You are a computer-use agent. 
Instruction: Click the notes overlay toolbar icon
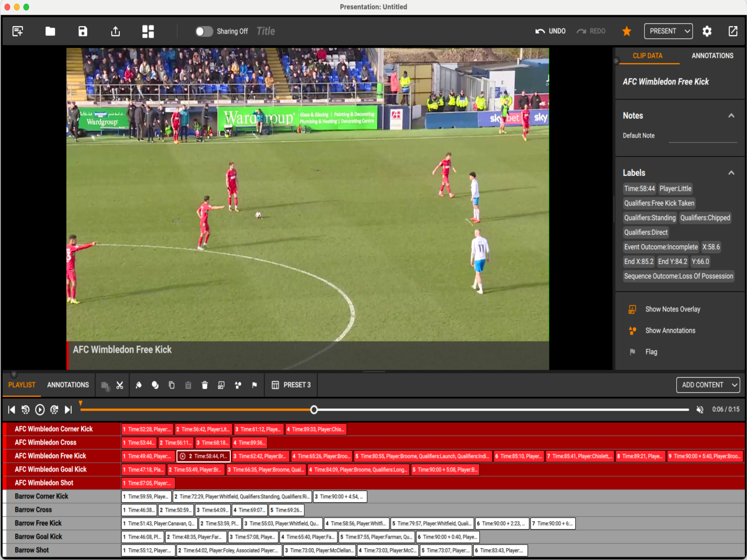click(221, 385)
